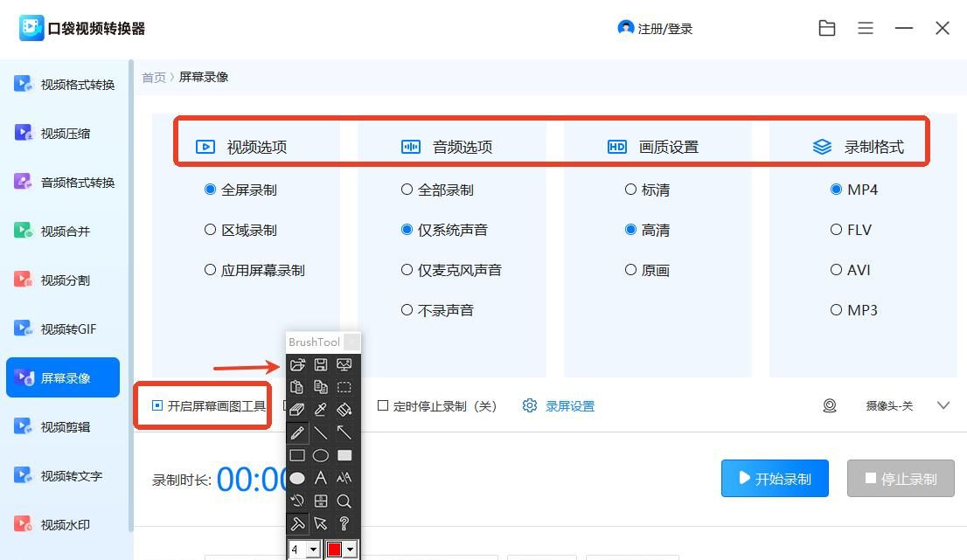Expand the 摄像头-关 dropdown chevron
This screenshot has width=967, height=560.
[x=943, y=405]
